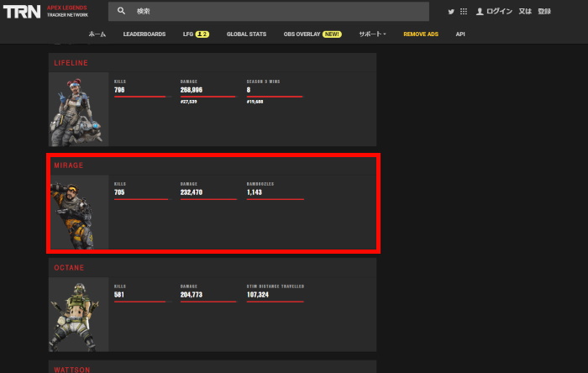588x373 pixels.
Task: Click Lifeline damage value 268,996
Action: pos(192,90)
